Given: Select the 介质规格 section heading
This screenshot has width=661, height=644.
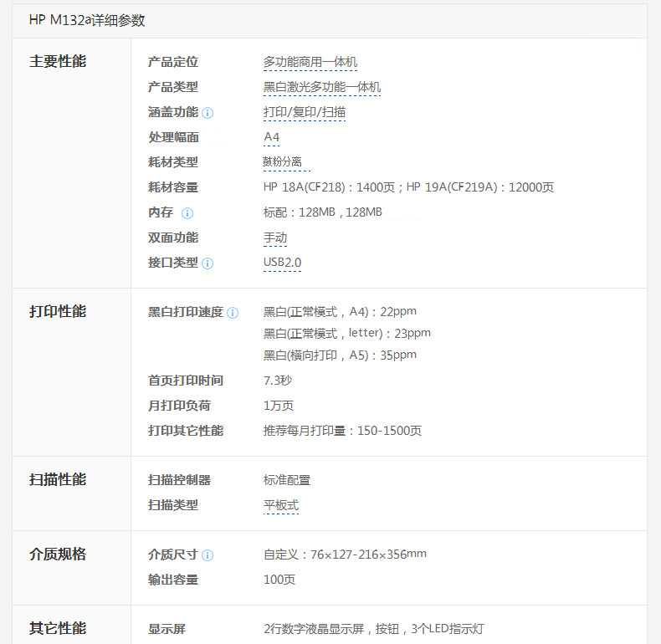Looking at the screenshot, I should 58,555.
